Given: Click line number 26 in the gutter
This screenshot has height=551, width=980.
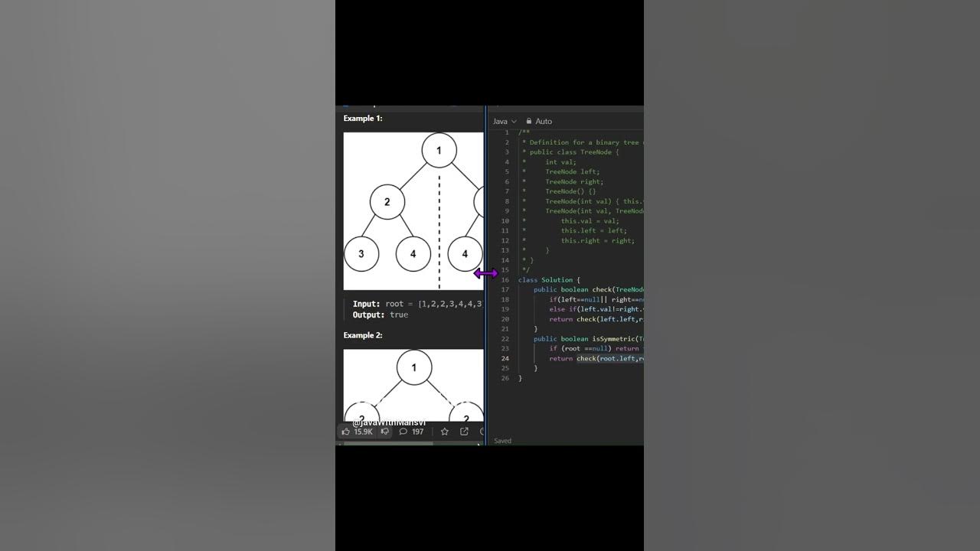Looking at the screenshot, I should click(505, 378).
